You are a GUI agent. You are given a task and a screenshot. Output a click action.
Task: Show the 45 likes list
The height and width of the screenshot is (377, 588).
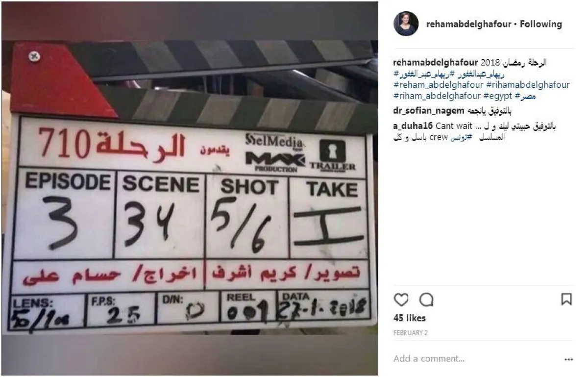pyautogui.click(x=409, y=318)
